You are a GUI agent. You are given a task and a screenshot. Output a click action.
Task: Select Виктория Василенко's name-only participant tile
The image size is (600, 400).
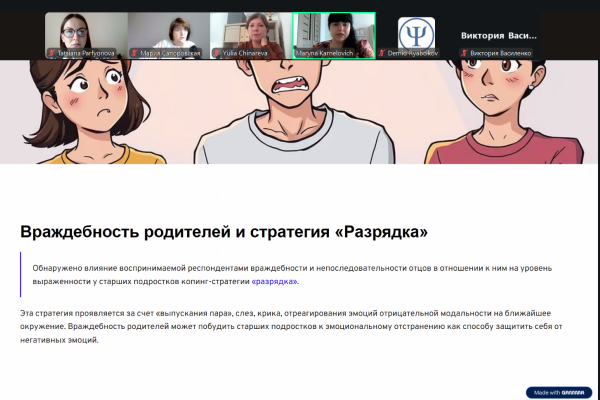pyautogui.click(x=498, y=34)
